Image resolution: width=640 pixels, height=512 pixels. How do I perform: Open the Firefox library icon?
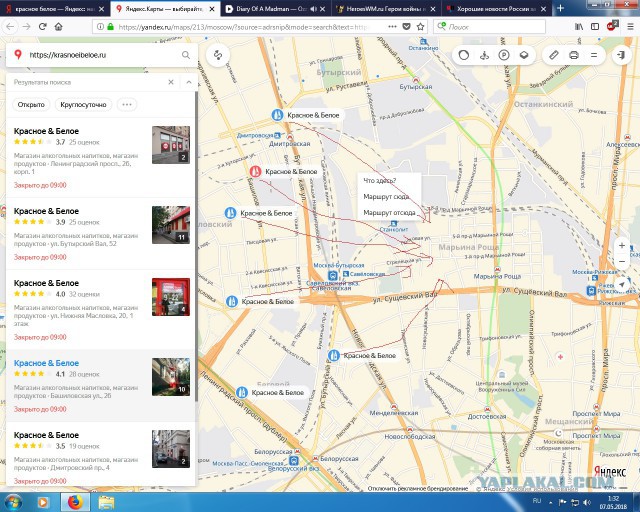579,27
